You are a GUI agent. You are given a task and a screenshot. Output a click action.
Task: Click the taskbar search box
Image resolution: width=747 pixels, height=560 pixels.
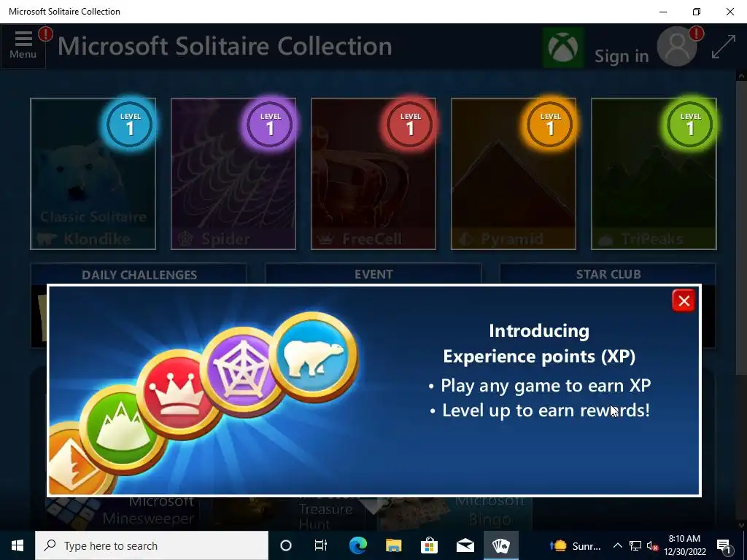tap(152, 545)
